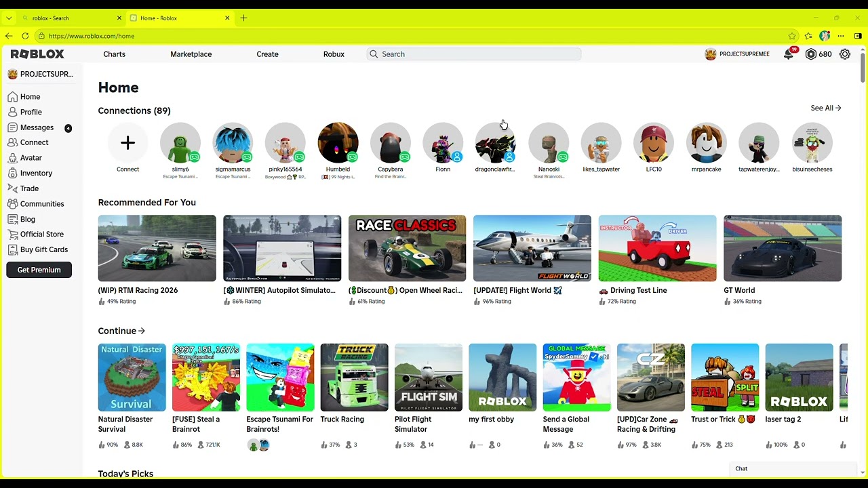Open the notifications bell
The image size is (868, 488).
[788, 54]
